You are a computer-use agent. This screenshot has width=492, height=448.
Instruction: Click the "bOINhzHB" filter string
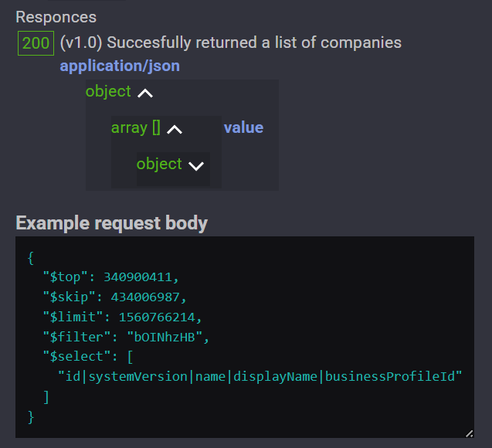pos(173,337)
